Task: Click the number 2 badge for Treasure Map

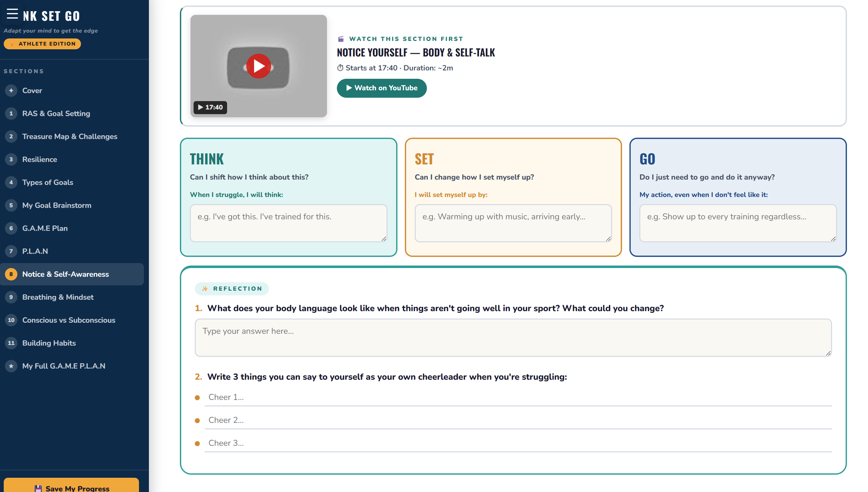Action: 11,136
